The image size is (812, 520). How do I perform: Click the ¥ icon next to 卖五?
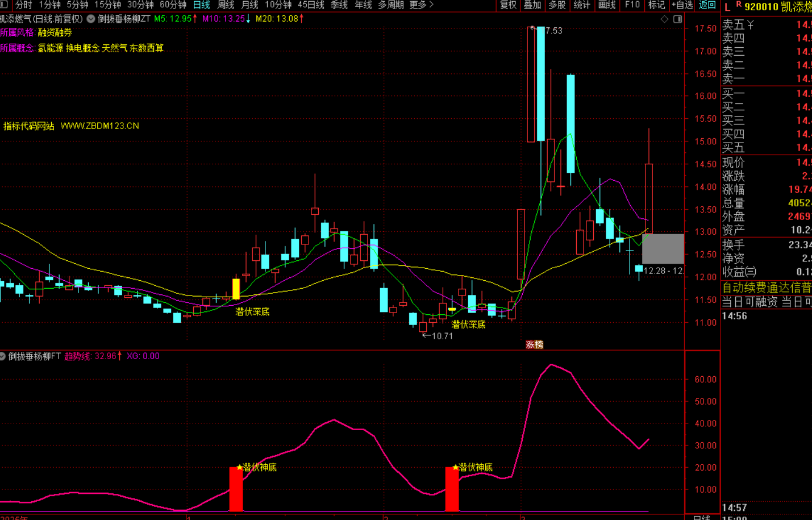tap(751, 24)
